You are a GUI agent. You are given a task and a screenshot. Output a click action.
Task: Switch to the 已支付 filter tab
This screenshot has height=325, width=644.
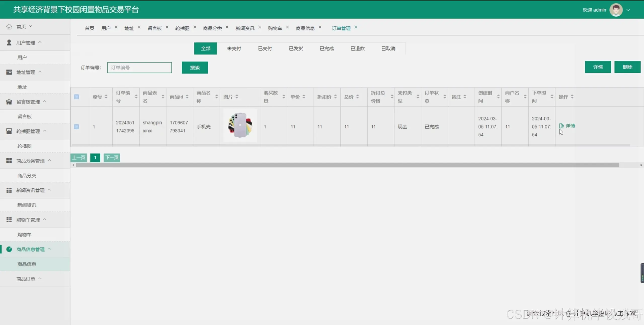265,49
